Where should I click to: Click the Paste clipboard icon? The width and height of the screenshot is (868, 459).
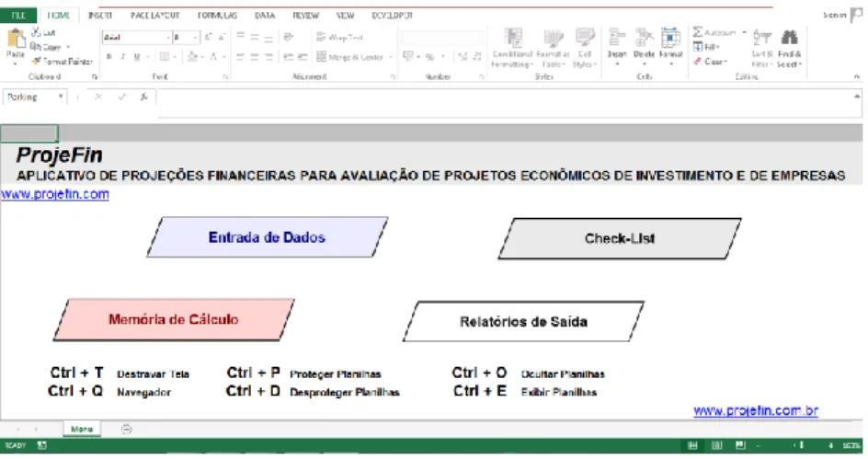(16, 40)
